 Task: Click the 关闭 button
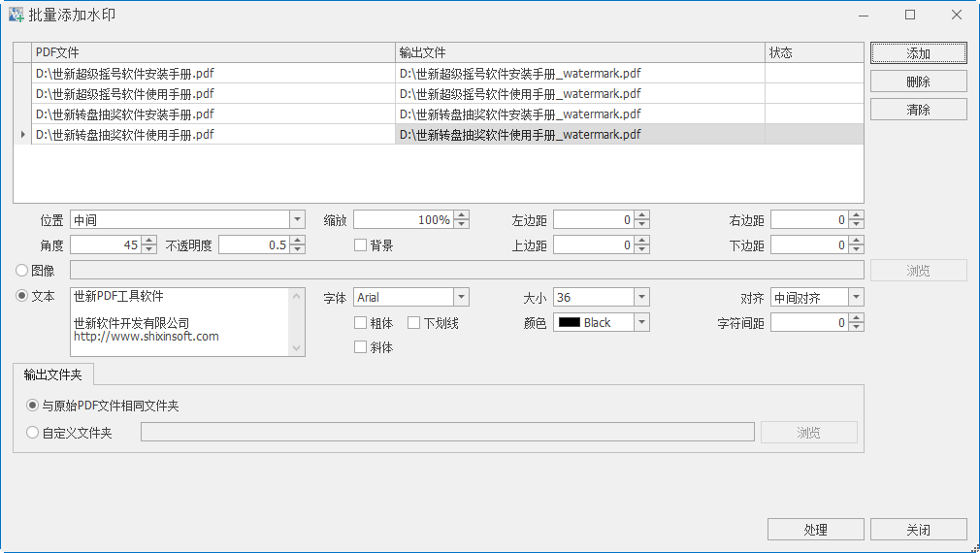(x=918, y=530)
